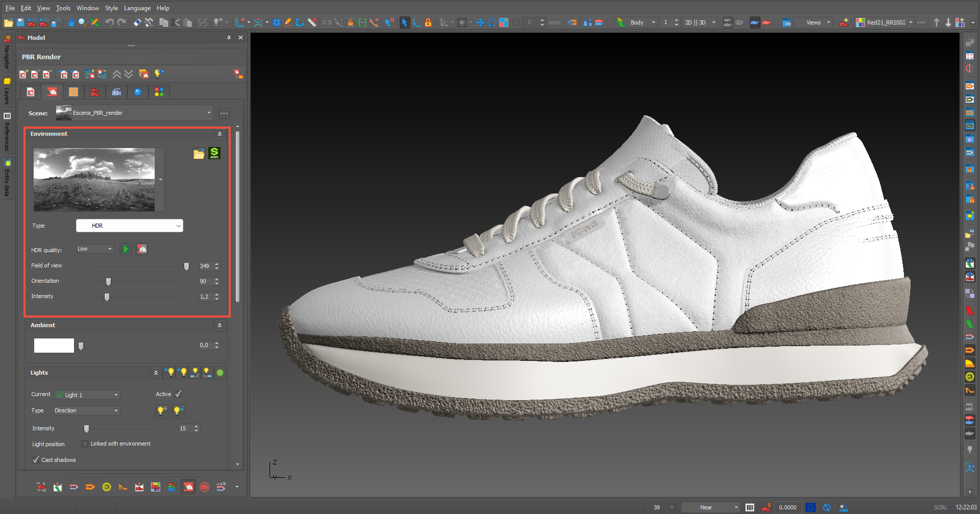Enable Linked with environment checkbox
980x514 pixels.
[x=85, y=444]
